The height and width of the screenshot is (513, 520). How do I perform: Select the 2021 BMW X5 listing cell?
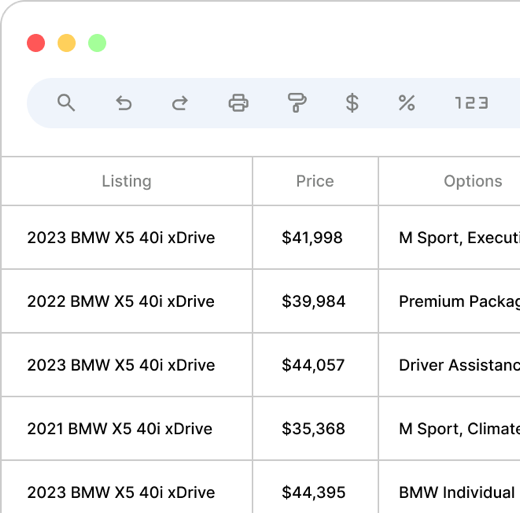pyautogui.click(x=127, y=428)
